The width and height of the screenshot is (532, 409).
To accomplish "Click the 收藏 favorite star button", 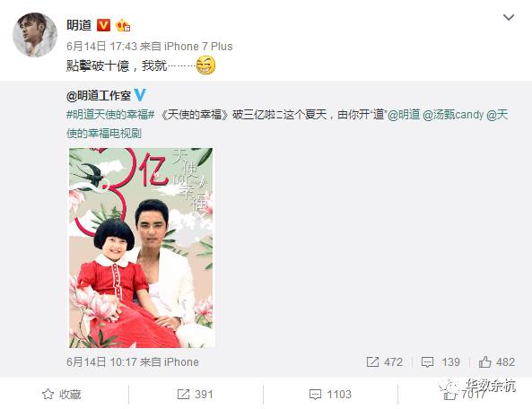I will (x=62, y=394).
